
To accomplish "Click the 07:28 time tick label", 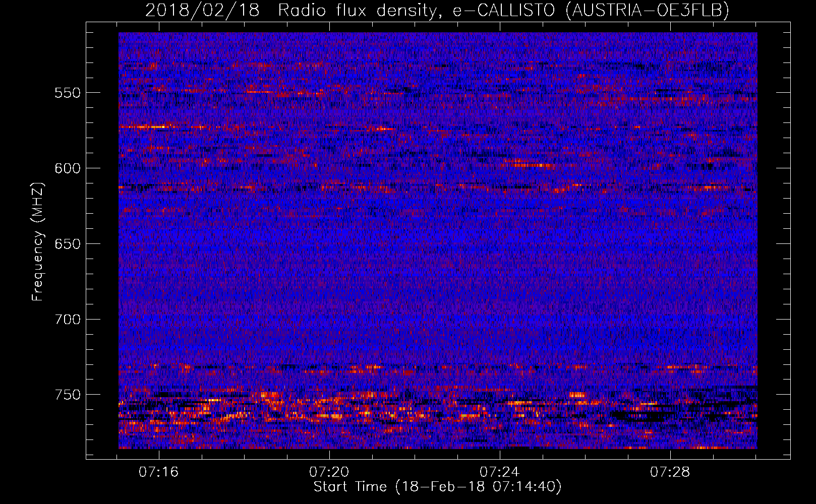I will (670, 472).
